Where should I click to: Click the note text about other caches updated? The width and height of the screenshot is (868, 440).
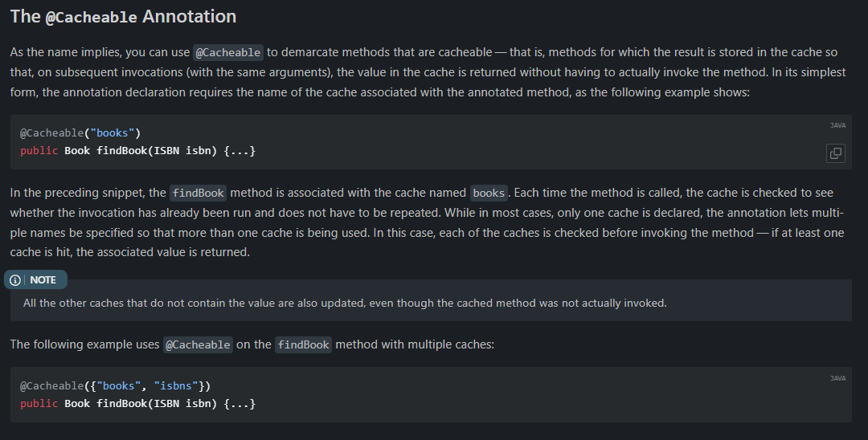[345, 303]
